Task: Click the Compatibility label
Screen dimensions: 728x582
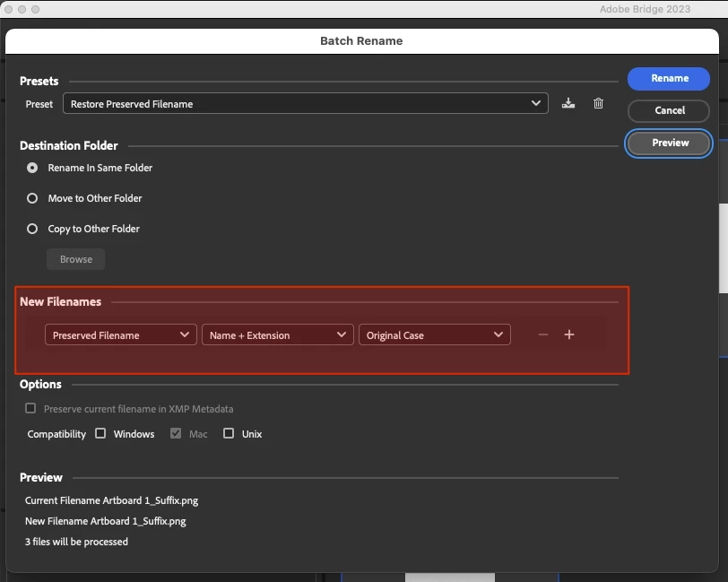Action: [x=56, y=434]
